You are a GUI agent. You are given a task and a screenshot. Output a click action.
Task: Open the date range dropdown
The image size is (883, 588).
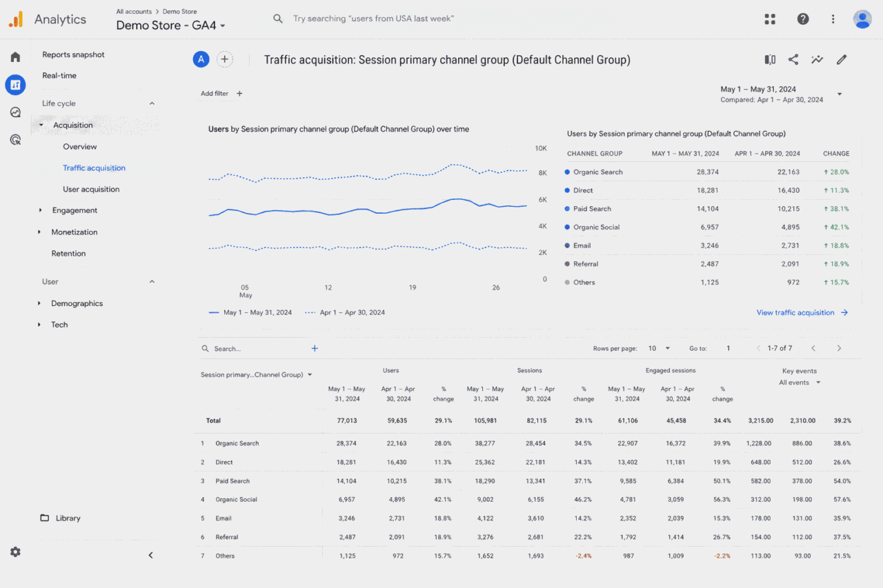pyautogui.click(x=840, y=94)
